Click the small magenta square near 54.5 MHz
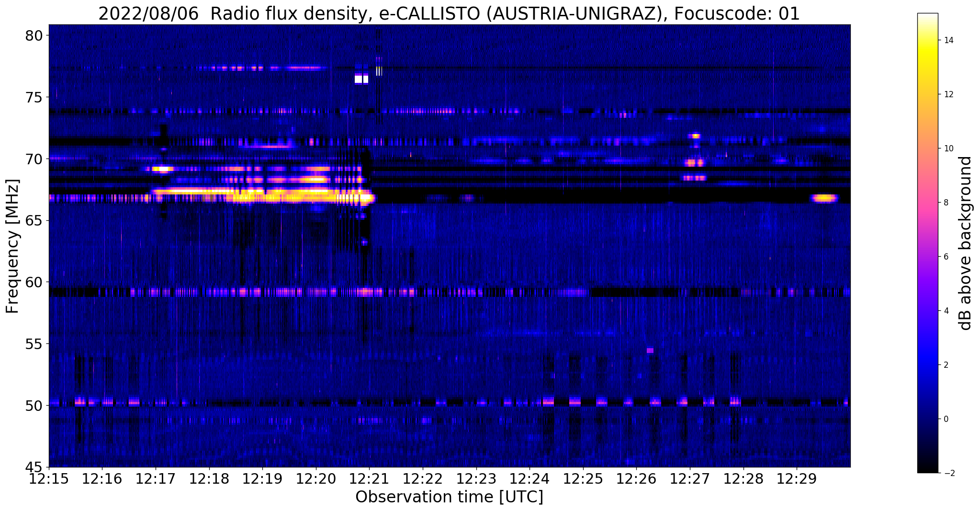 pos(650,351)
